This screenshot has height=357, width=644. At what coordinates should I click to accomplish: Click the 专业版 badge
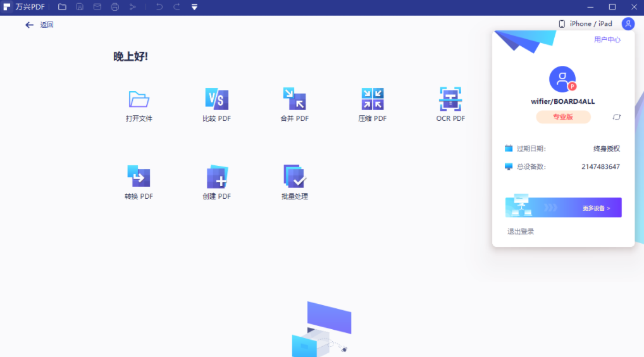click(563, 117)
